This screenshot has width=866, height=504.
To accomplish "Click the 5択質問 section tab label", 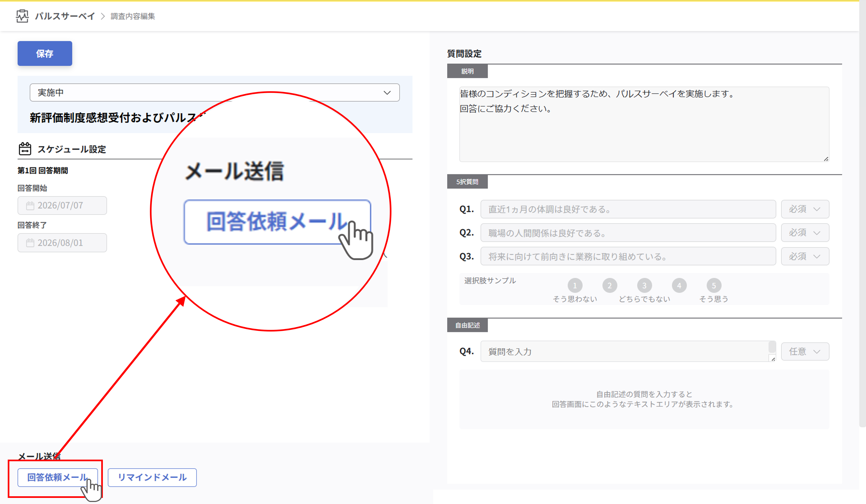I will point(467,182).
